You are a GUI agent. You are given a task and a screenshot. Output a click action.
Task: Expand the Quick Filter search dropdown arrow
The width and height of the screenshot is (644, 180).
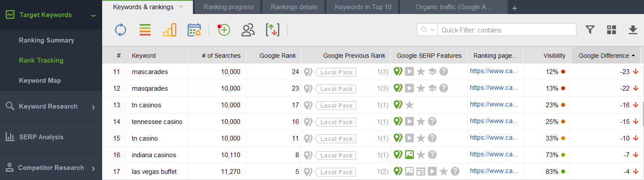coord(433,30)
